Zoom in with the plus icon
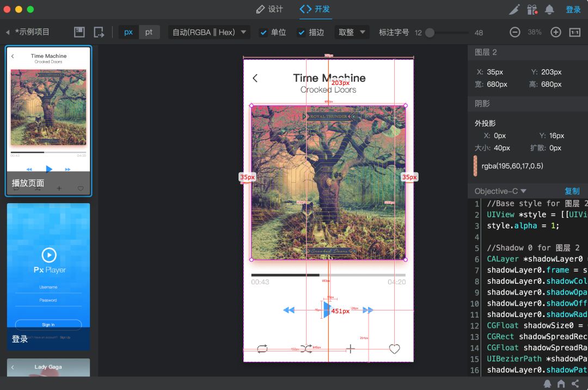Viewport: 588px width, 390px height. coord(556,32)
